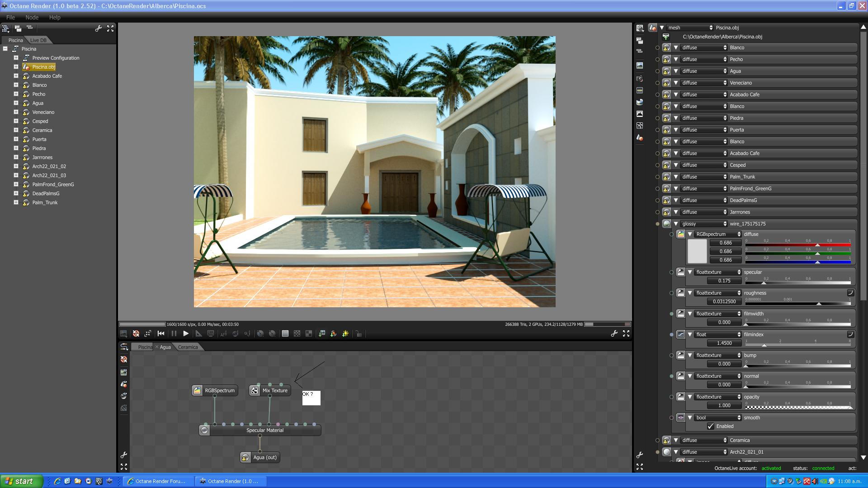Click the render settings wrench icon
The width and height of the screenshot is (868, 488).
coord(614,333)
